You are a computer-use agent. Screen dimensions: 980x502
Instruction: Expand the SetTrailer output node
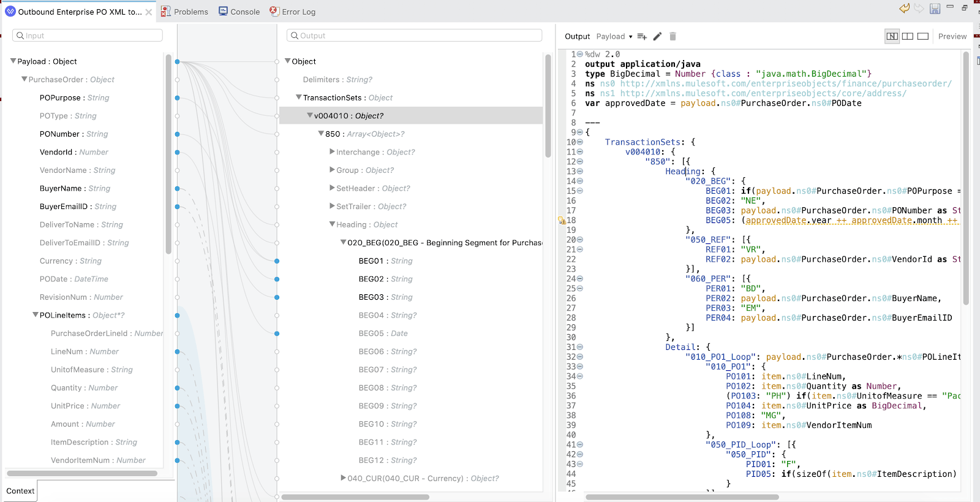pos(332,206)
